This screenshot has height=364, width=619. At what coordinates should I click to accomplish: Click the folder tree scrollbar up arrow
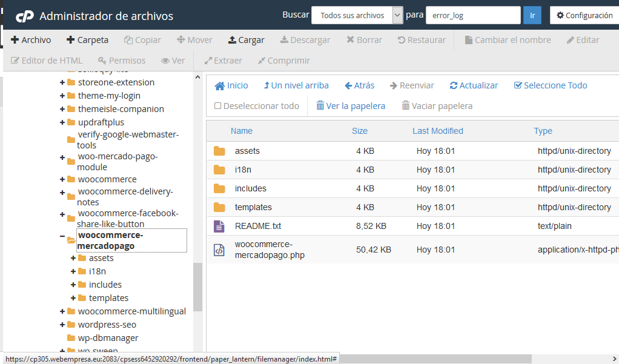click(198, 77)
